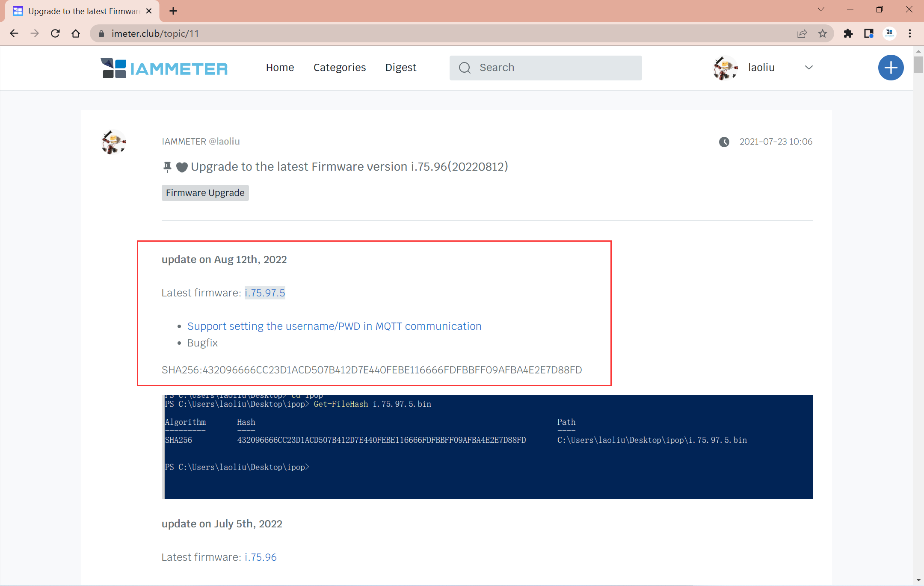
Task: Open the side panel icon in toolbar
Action: click(x=868, y=33)
